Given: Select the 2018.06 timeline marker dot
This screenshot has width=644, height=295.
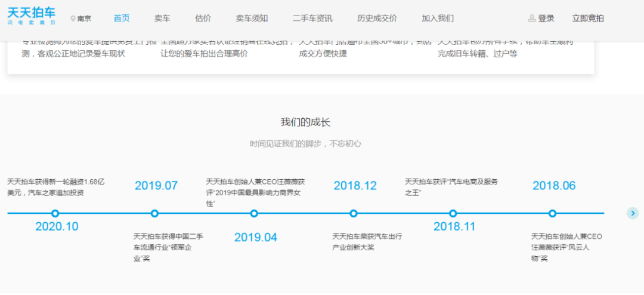Looking at the screenshot, I should (x=552, y=213).
